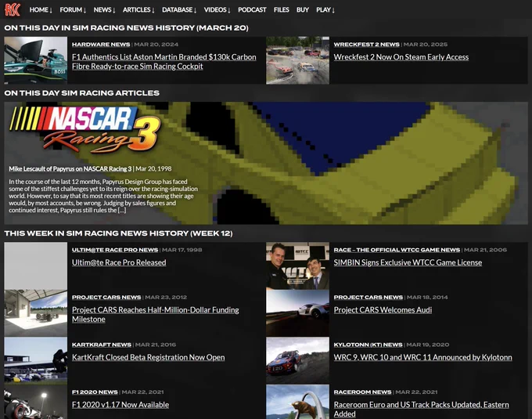Image resolution: width=532 pixels, height=419 pixels.
Task: Select the RACEROOM NEWS category
Action: [362, 392]
